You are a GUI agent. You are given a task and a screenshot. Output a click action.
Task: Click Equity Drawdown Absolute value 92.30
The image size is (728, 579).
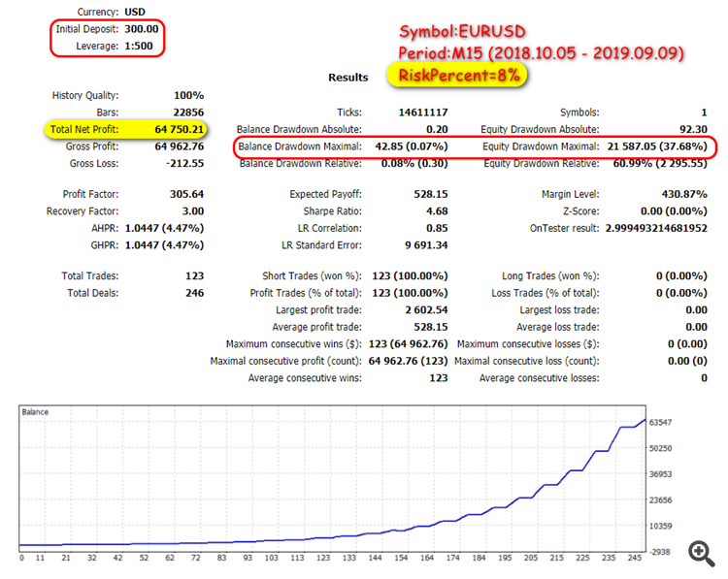click(x=693, y=129)
